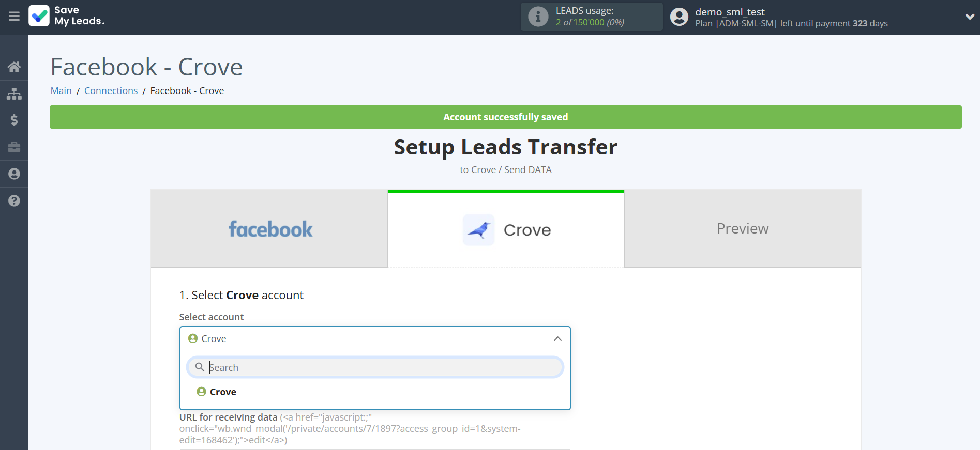Screen dimensions: 980x450
Task: Open the billing dollar sidebar icon
Action: pyautogui.click(x=14, y=120)
